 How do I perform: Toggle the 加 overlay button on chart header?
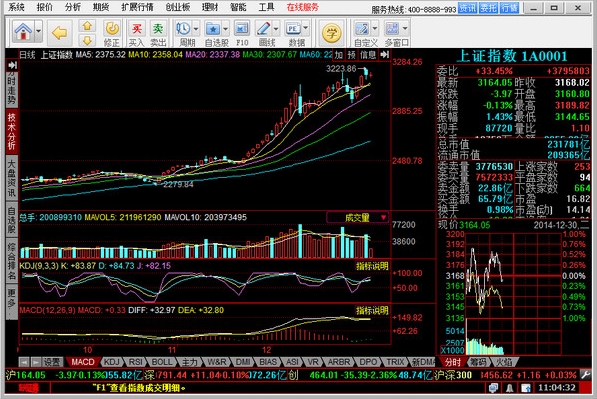pyautogui.click(x=338, y=55)
